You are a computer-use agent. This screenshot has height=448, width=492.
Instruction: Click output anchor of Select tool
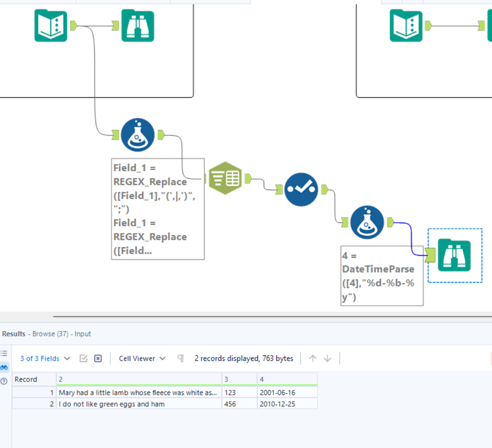(x=325, y=189)
